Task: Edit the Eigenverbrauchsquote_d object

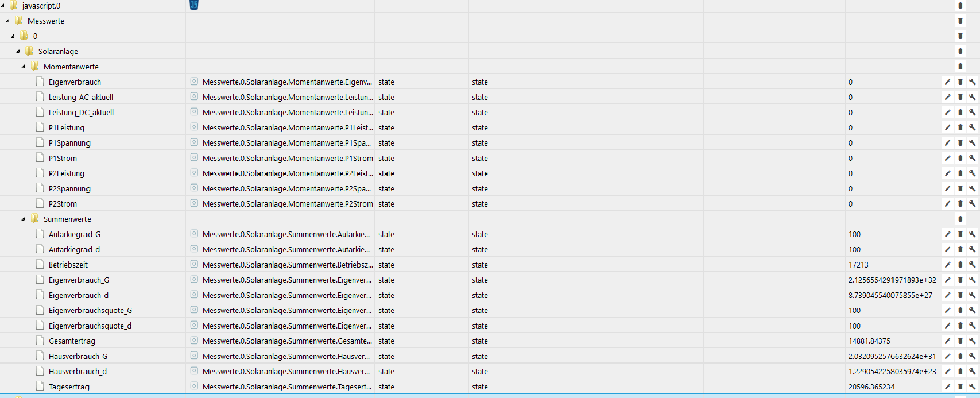Action: pyautogui.click(x=947, y=326)
